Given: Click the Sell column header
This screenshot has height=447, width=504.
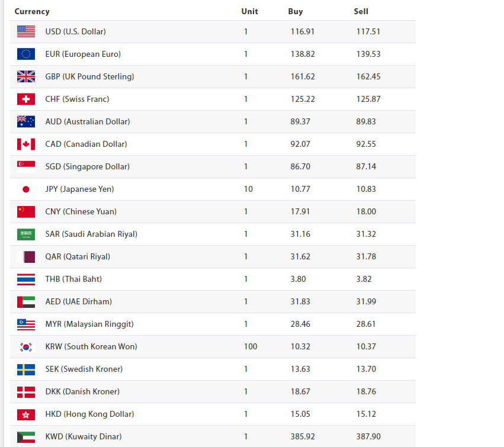Looking at the screenshot, I should coord(361,12).
